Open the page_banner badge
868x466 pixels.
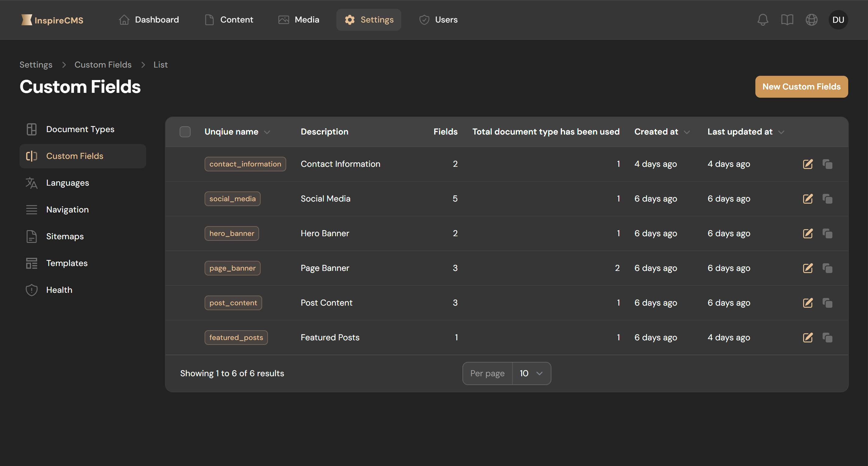[x=232, y=268]
